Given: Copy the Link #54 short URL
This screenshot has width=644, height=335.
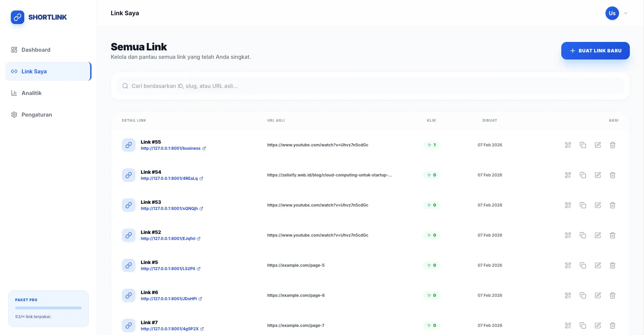Looking at the screenshot, I should [x=583, y=175].
